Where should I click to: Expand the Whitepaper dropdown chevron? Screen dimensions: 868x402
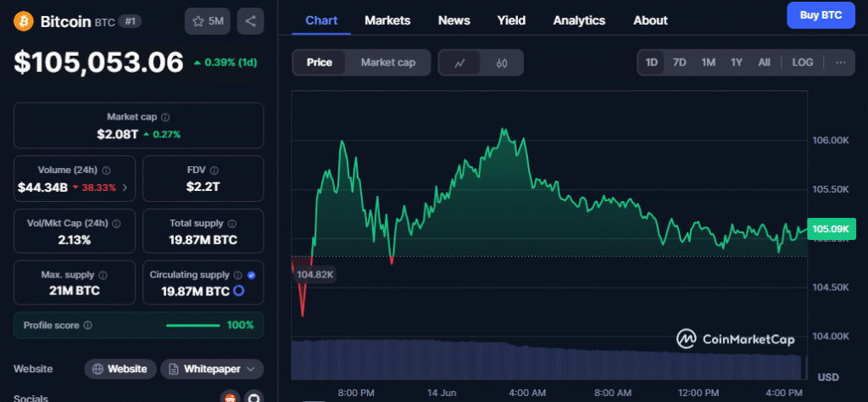click(250, 369)
